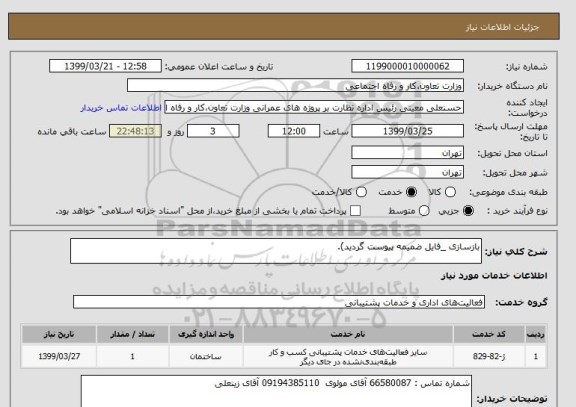This screenshot has height=407, width=576.
Task: Open the اطلاعات تماس خریدار link
Action: coord(120,108)
